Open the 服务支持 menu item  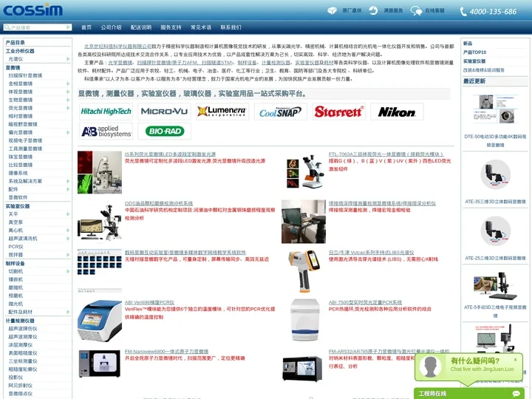point(171,27)
